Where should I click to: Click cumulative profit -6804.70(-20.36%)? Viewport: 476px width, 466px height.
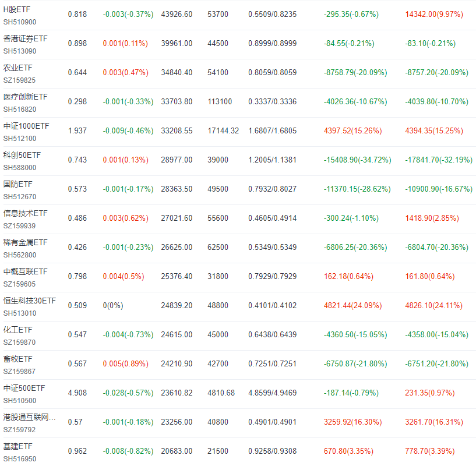click(436, 248)
